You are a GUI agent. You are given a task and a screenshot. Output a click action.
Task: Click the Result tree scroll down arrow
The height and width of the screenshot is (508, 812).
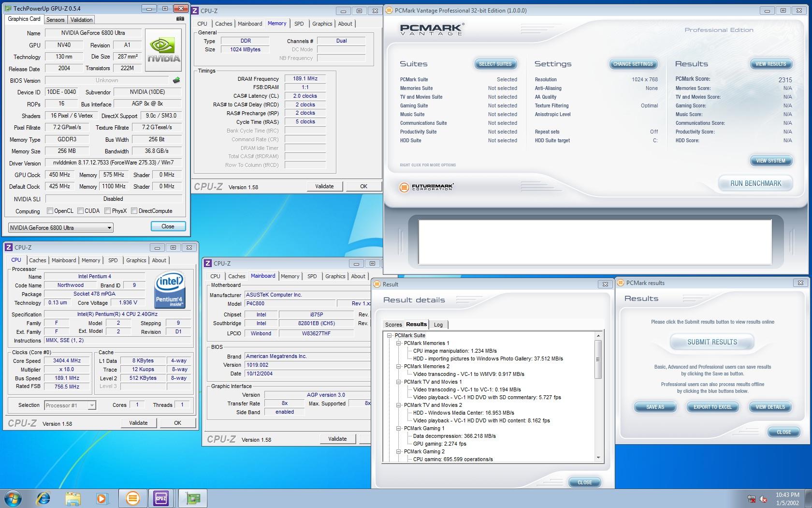[598, 457]
